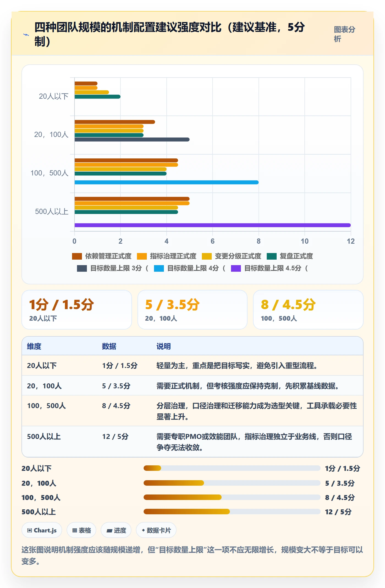Viewport: 385px width, 588px height.
Task: Select the 5 / 3.5分 data card
Action: pos(193,310)
